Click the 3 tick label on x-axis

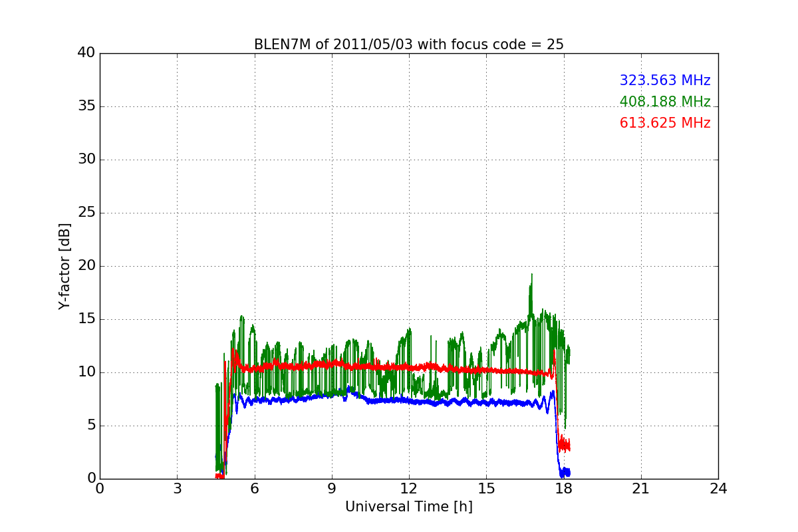tap(177, 489)
